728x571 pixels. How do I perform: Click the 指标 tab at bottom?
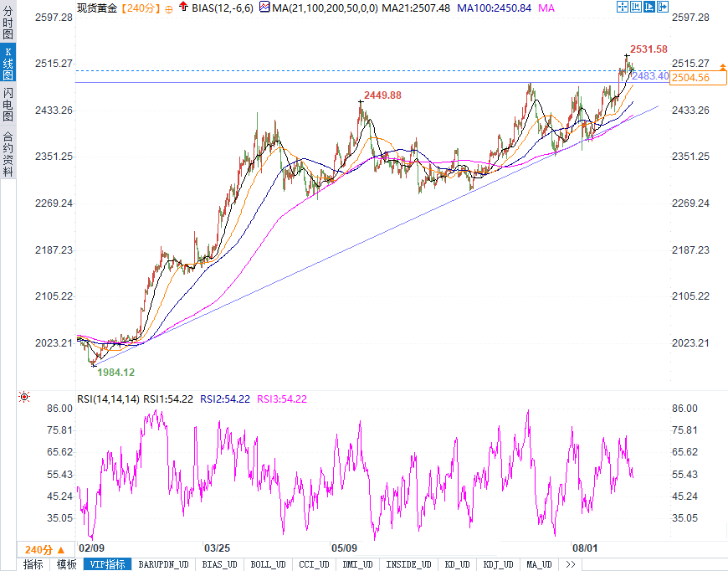33,564
